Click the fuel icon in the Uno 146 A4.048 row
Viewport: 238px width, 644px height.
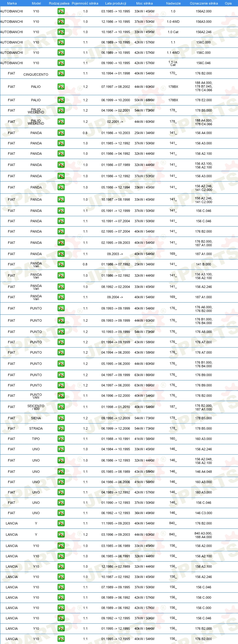(61, 472)
